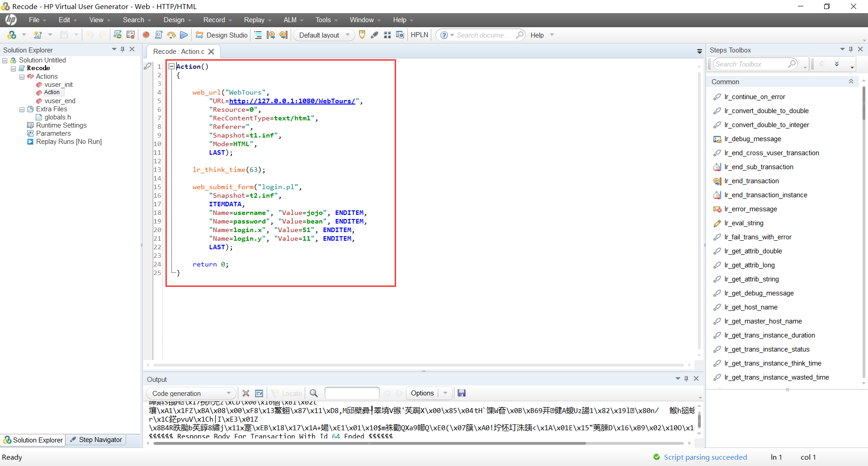Image resolution: width=868 pixels, height=466 pixels.
Task: Select lr_end_sub_transaction step
Action: (759, 167)
